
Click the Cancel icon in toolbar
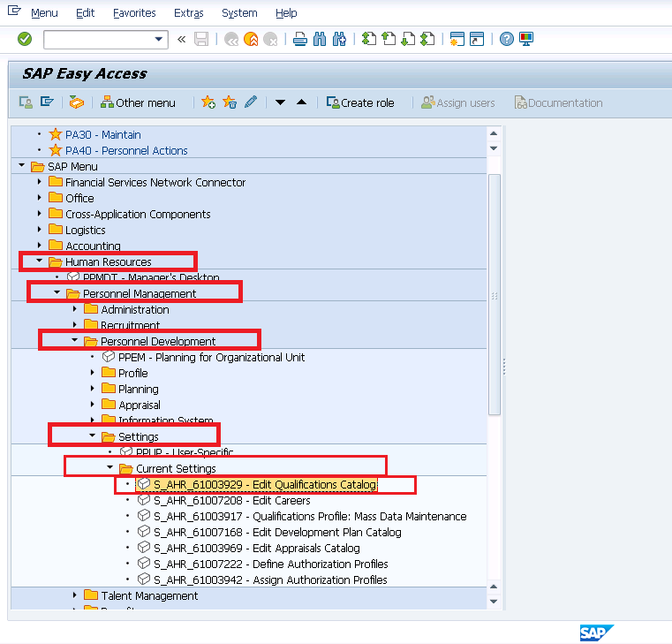271,39
